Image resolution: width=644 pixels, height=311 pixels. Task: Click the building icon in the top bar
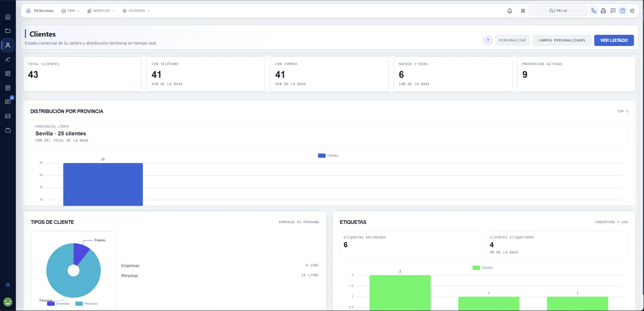(603, 11)
